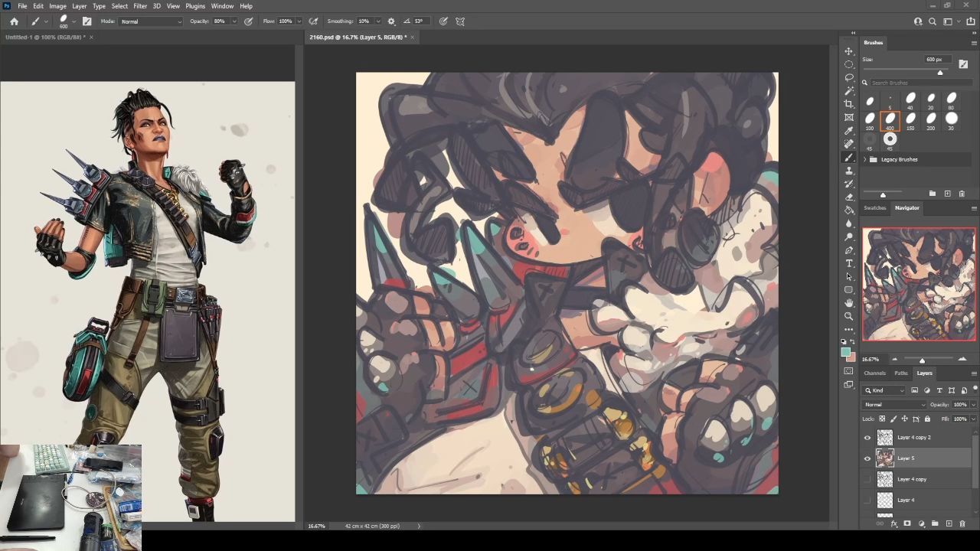Hide Layer 4 copy 2 visibility eye
The width and height of the screenshot is (980, 551).
[x=867, y=438]
